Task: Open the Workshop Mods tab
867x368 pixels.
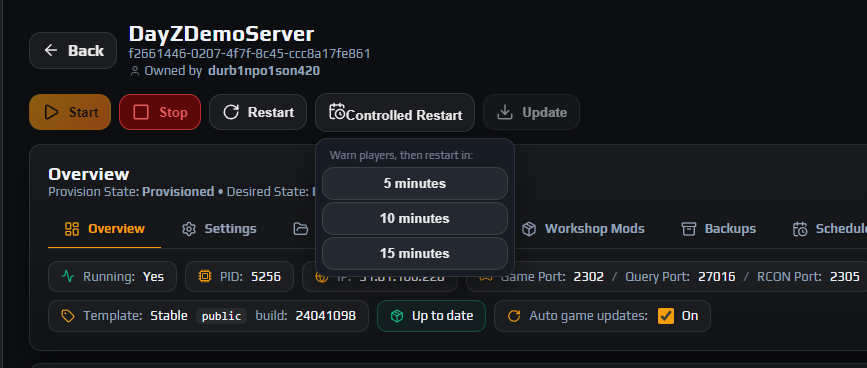Action: pos(584,229)
